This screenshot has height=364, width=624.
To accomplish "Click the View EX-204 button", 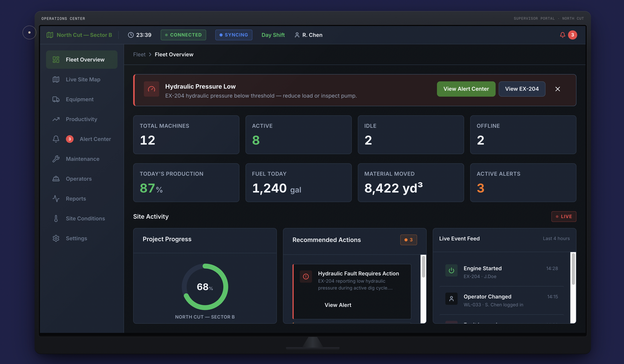I will pos(522,89).
